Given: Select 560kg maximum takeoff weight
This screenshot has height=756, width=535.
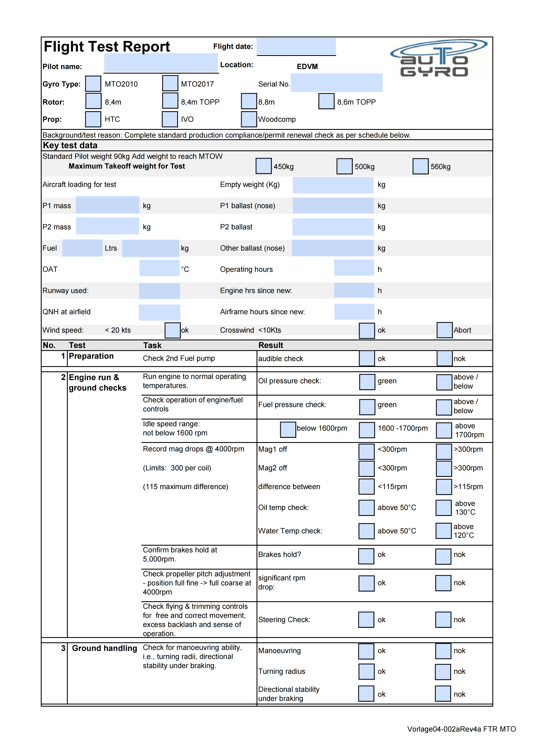Looking at the screenshot, I should pos(421,166).
